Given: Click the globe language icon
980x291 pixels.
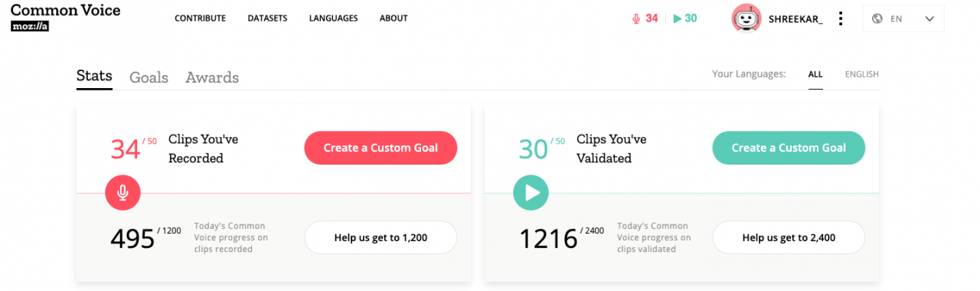Looking at the screenshot, I should pyautogui.click(x=878, y=18).
